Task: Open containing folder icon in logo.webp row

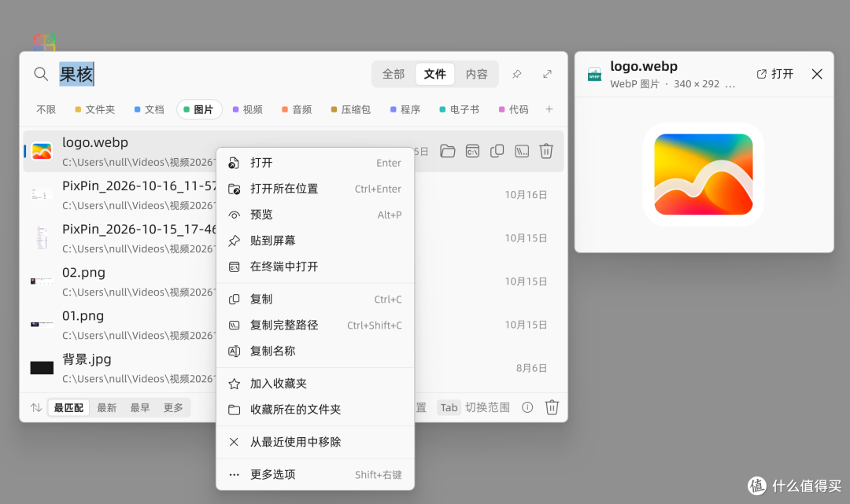Action: (447, 151)
